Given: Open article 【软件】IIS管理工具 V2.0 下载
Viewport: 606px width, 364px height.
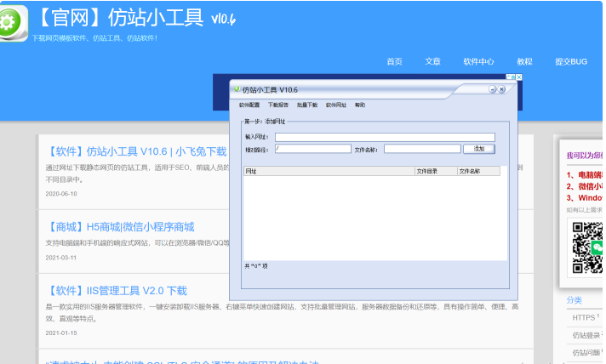Looking at the screenshot, I should 117,291.
